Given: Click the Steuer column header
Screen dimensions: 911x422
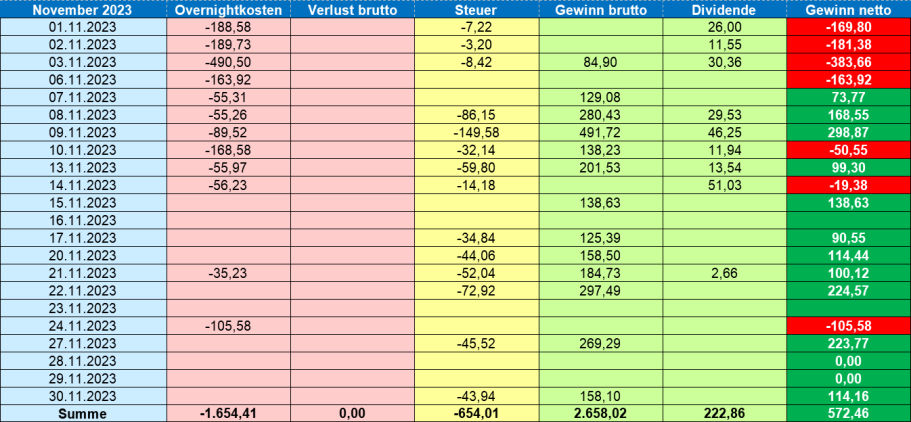Looking at the screenshot, I should pos(476,10).
